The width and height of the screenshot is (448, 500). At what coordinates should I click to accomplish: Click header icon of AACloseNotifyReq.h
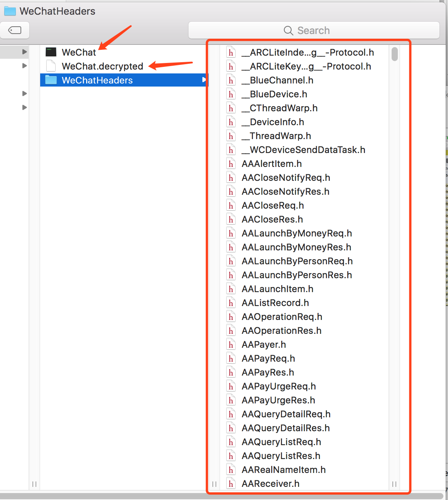[x=231, y=177]
